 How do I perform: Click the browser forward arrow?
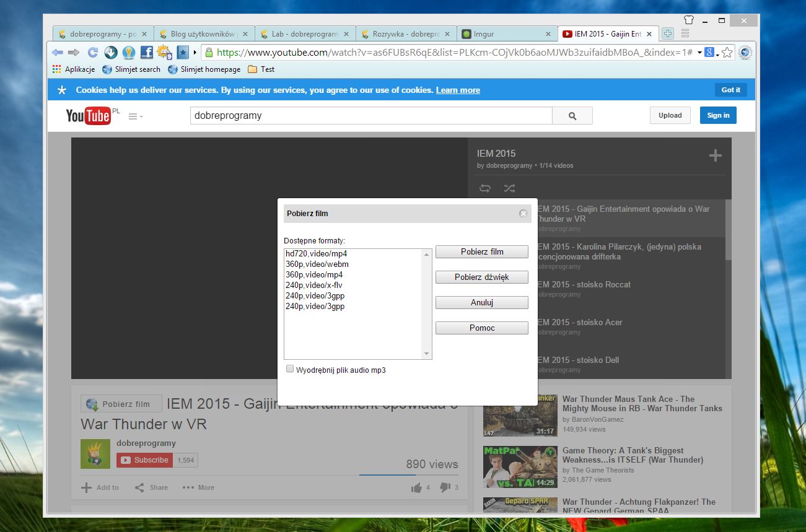74,53
